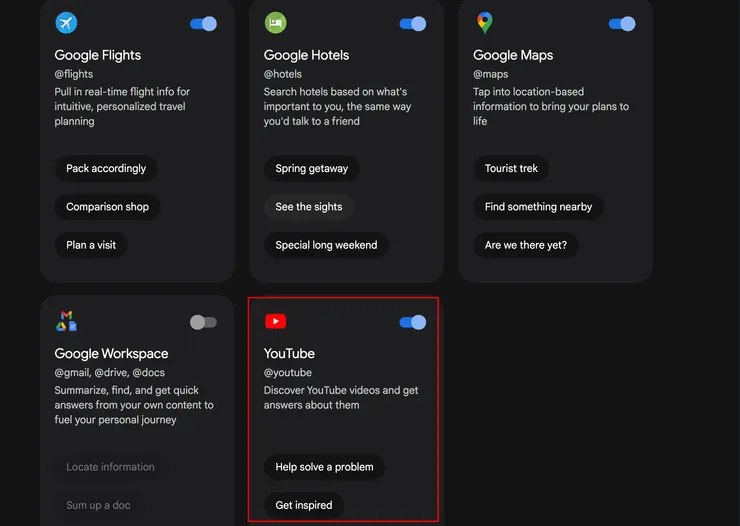Click the red YouTube logo icon
The height and width of the screenshot is (526, 740).
tap(275, 321)
